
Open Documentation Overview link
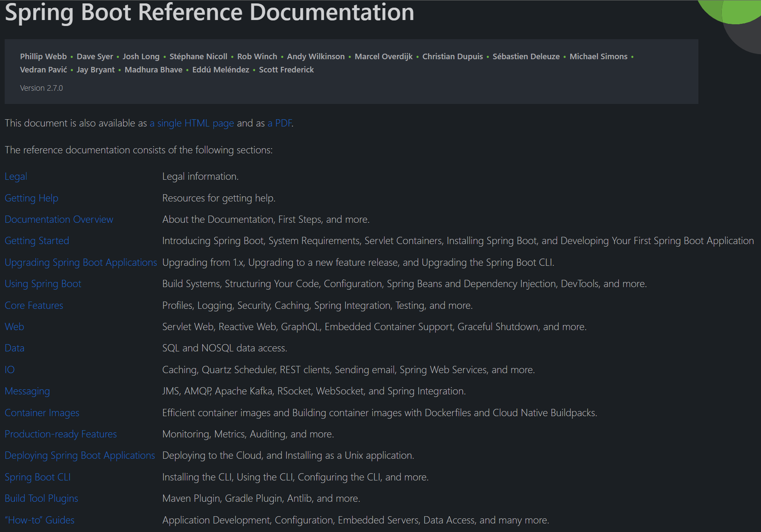click(59, 220)
